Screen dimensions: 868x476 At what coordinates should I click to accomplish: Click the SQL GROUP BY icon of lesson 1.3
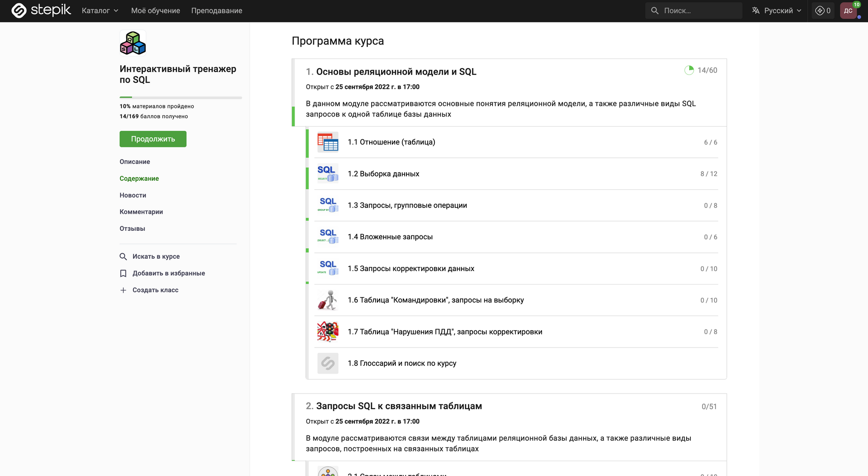point(328,205)
